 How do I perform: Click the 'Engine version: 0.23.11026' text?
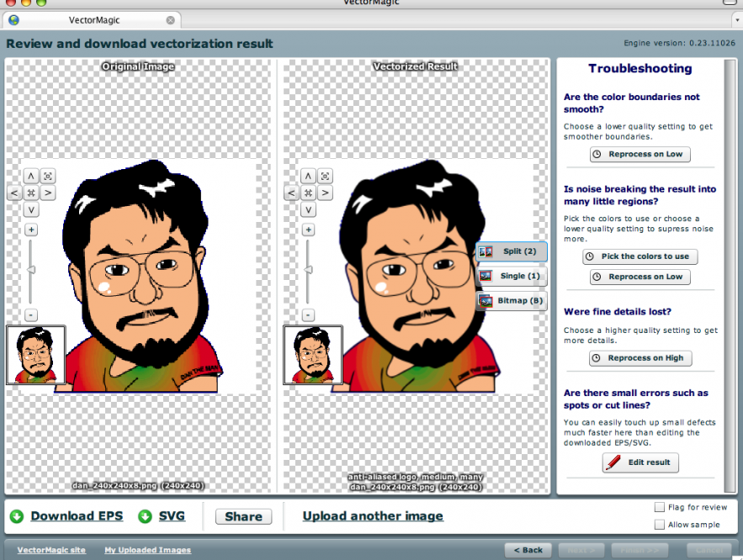pos(680,43)
